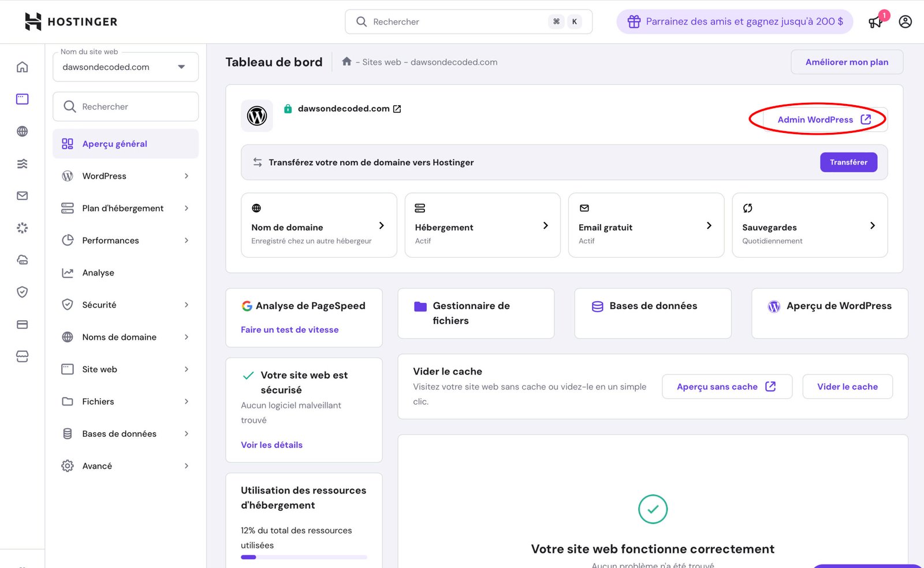Open the user account profile icon
The height and width of the screenshot is (568, 924).
[x=905, y=22]
